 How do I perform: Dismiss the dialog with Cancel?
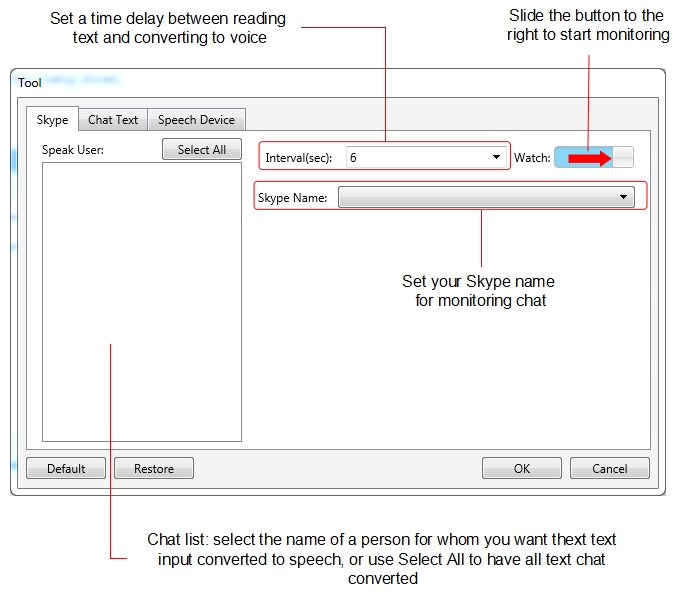[609, 468]
